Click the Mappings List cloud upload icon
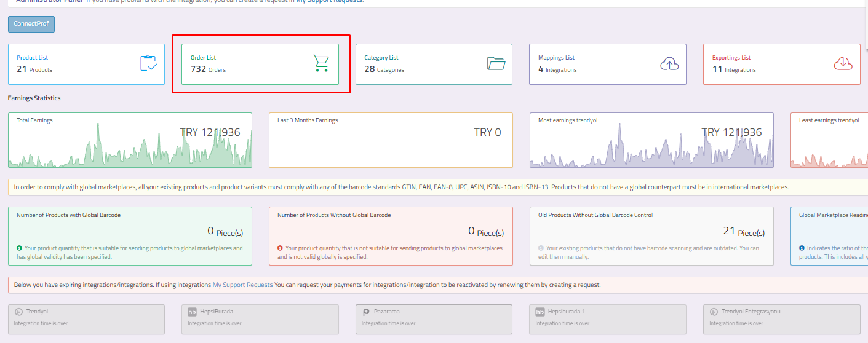The width and height of the screenshot is (868, 343). (669, 63)
